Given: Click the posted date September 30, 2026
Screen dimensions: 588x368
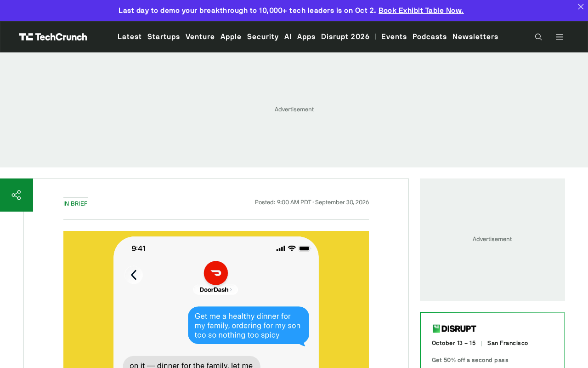Looking at the screenshot, I should click(x=342, y=202).
